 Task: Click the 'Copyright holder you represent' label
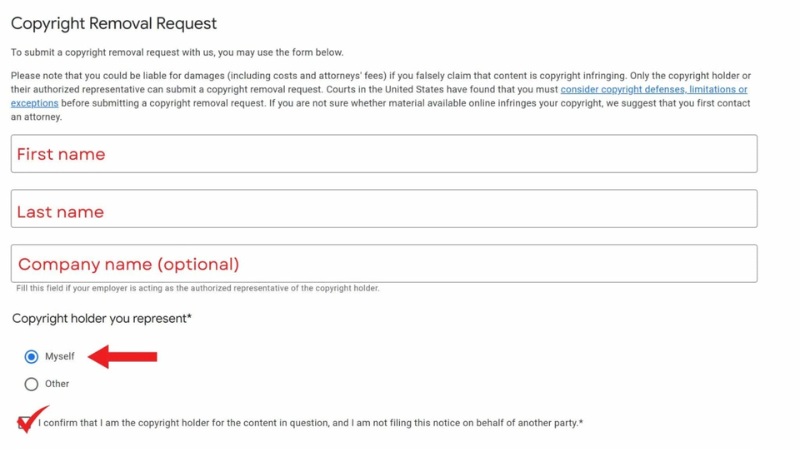pyautogui.click(x=98, y=318)
